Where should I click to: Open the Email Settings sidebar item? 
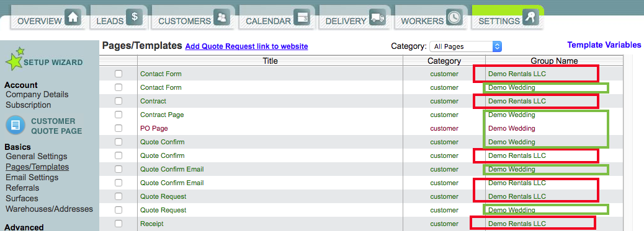pos(32,177)
